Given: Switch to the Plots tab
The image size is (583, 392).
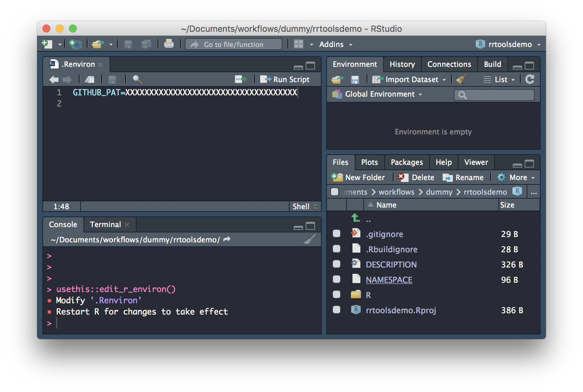Looking at the screenshot, I should 369,162.
